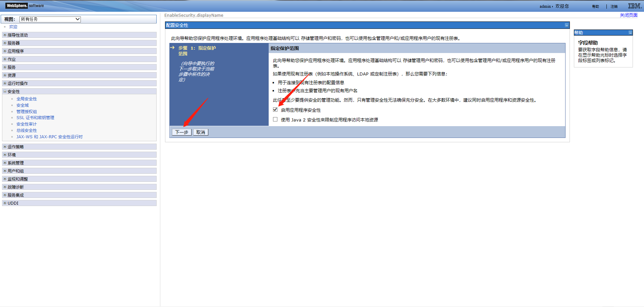Expand the 服务 navigation section
Screen dimensions: 644x307
click(x=5, y=67)
